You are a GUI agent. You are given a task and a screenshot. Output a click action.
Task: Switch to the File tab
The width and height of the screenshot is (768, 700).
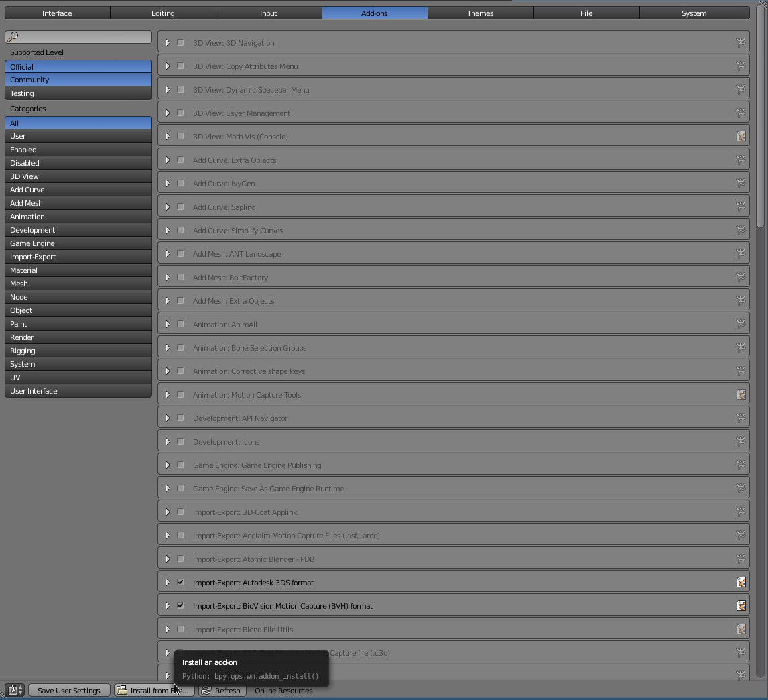point(586,13)
